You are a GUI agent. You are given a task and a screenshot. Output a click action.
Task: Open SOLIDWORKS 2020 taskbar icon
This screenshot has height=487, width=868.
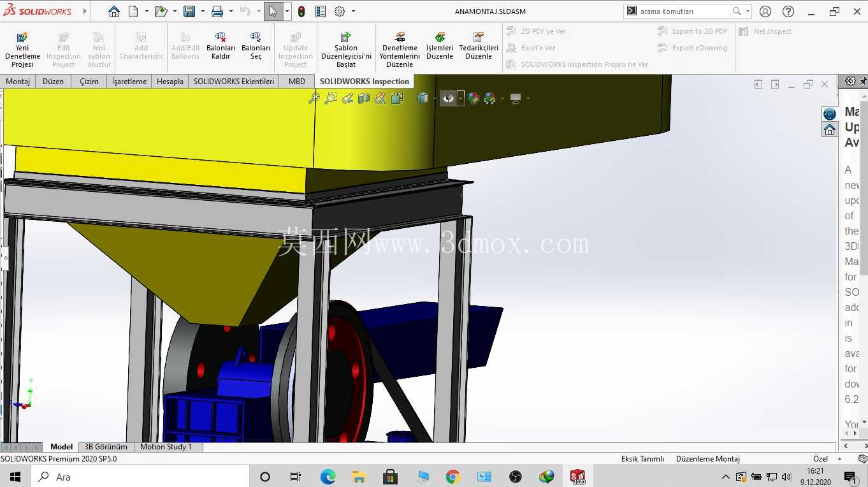[x=577, y=476]
